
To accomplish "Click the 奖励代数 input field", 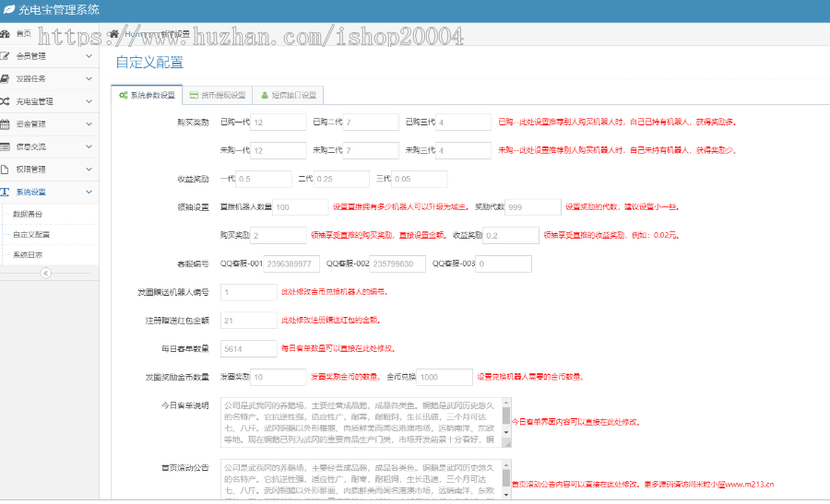I will point(533,207).
